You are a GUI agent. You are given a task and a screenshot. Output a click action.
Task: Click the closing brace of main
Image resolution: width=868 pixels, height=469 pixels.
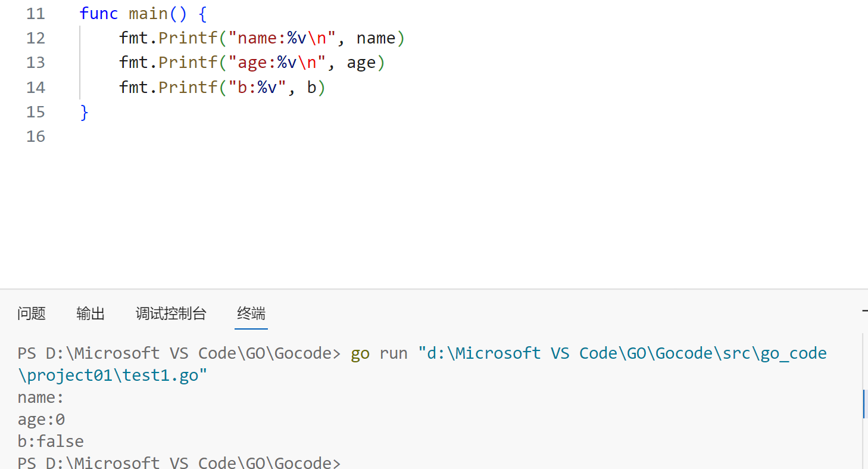(84, 112)
